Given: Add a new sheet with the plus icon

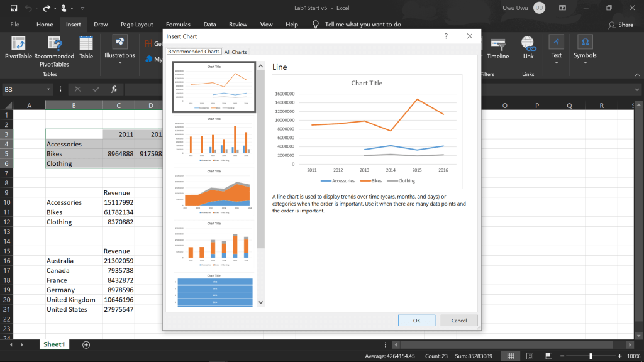Looking at the screenshot, I should pyautogui.click(x=86, y=344).
